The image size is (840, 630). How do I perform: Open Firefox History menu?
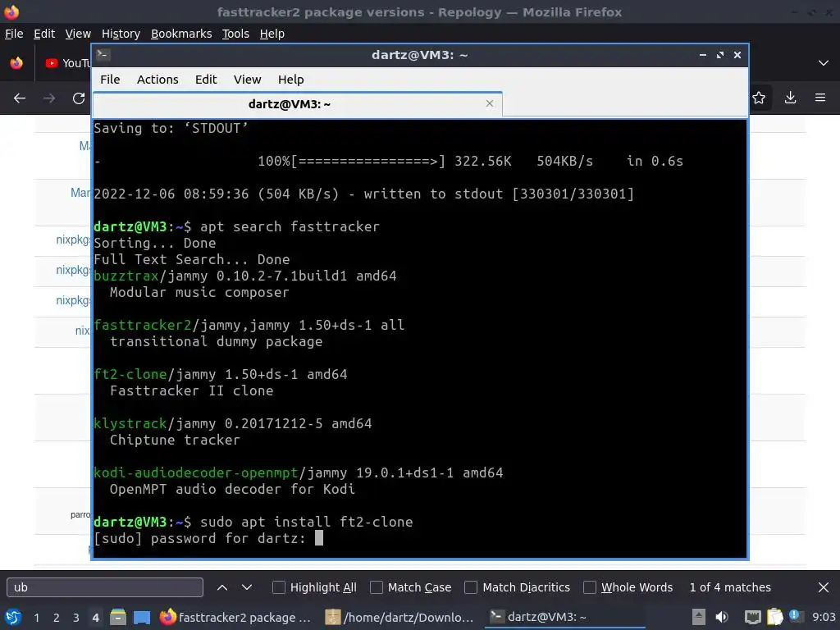(121, 34)
